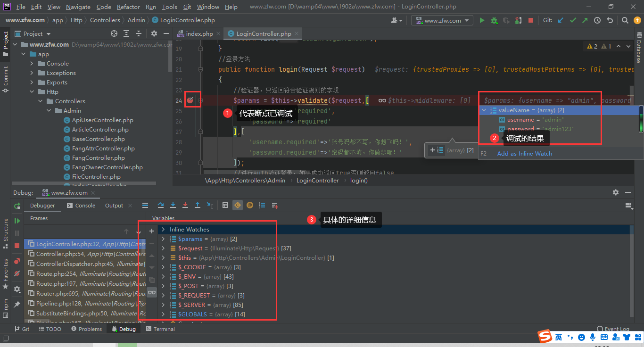
Task: Collapse valueName array in popup
Action: (x=484, y=110)
